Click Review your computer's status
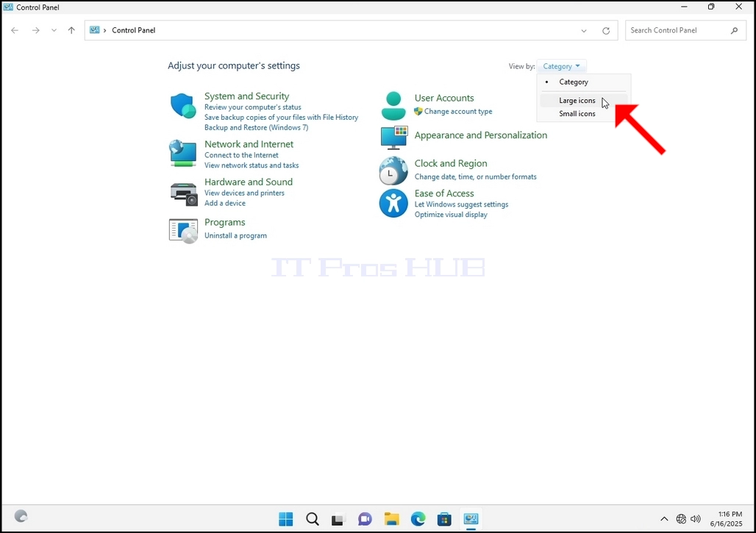 (253, 107)
